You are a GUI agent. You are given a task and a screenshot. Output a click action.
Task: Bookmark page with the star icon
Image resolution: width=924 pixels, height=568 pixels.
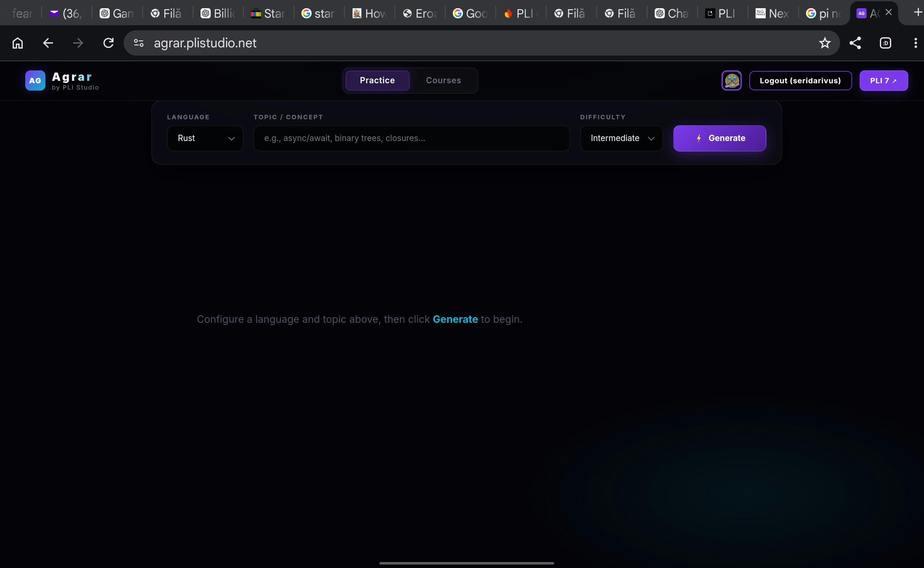pyautogui.click(x=825, y=43)
